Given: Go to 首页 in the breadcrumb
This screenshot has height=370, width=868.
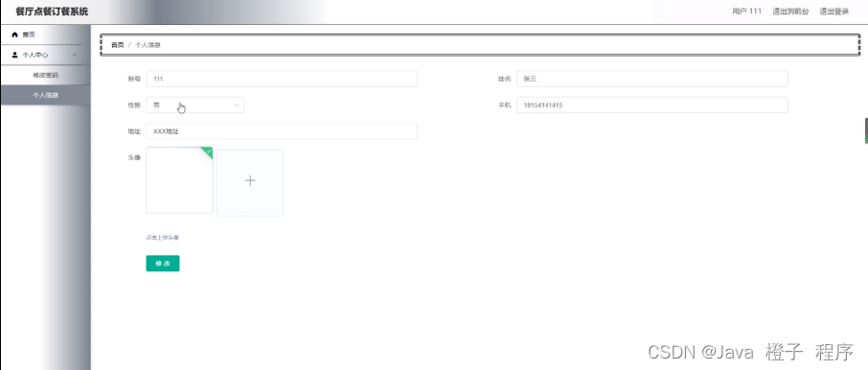Looking at the screenshot, I should [x=117, y=45].
